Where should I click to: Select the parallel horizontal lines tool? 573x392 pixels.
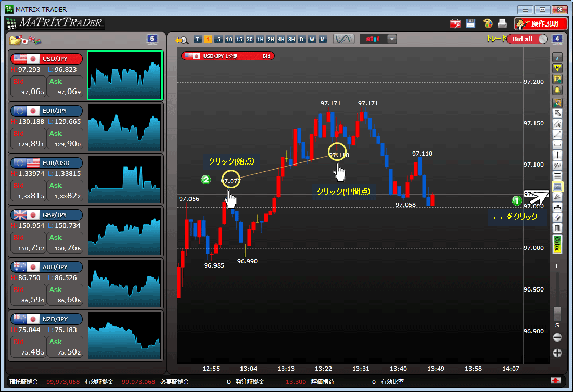(557, 176)
